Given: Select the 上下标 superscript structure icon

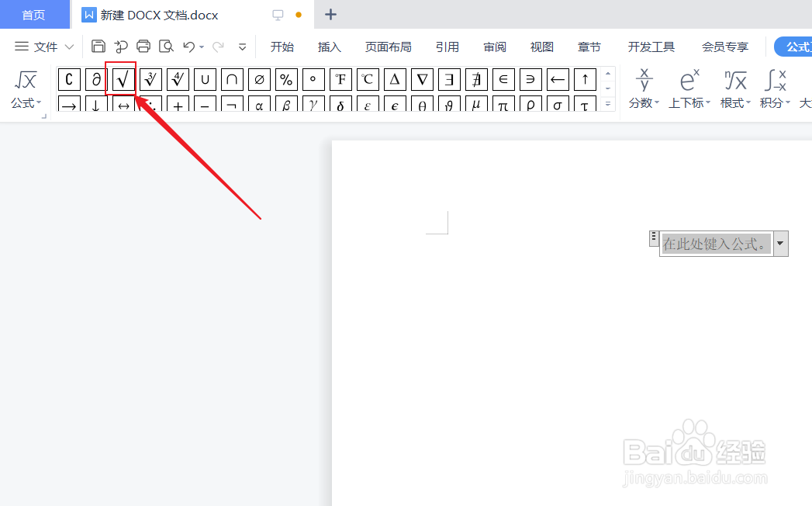Looking at the screenshot, I should click(x=689, y=85).
